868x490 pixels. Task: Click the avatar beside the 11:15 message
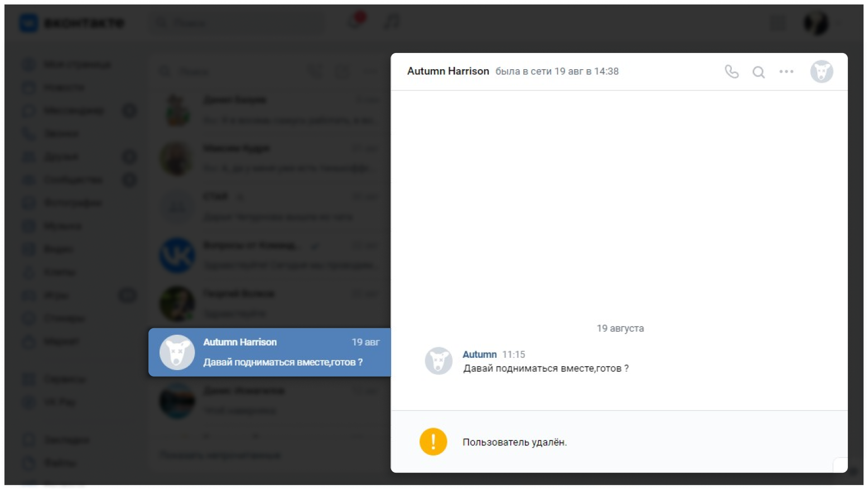[438, 361]
